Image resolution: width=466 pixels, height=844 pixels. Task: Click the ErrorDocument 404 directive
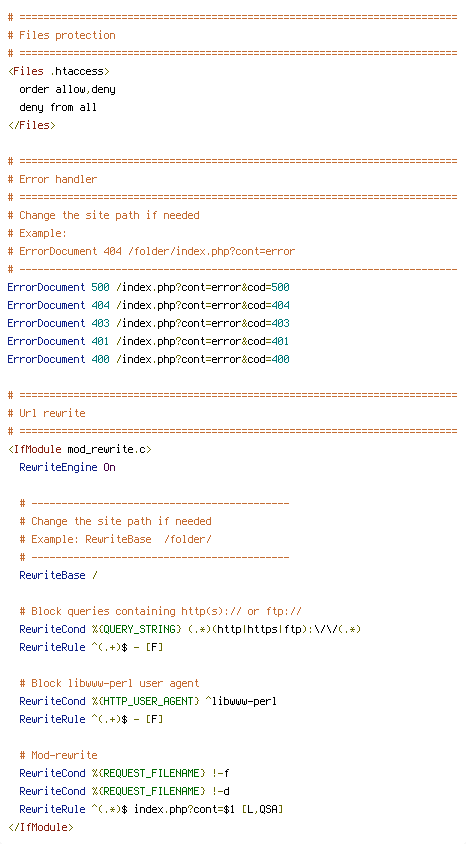click(149, 305)
